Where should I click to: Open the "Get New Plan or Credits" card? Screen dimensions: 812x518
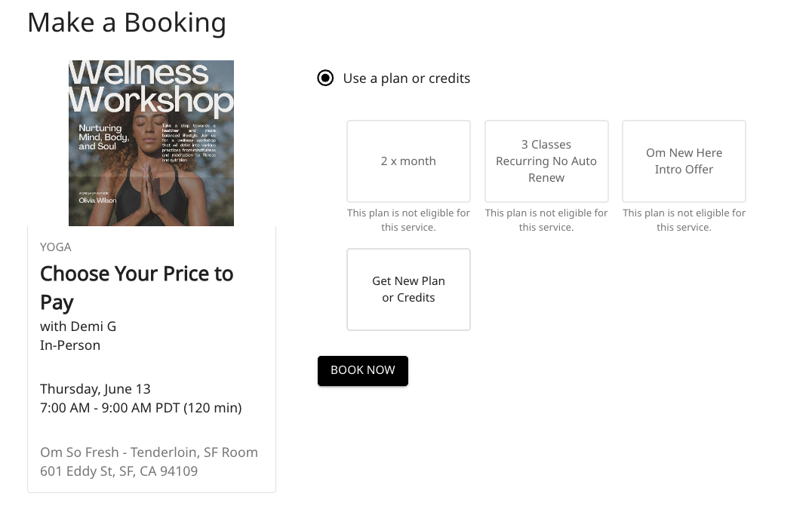pos(408,290)
